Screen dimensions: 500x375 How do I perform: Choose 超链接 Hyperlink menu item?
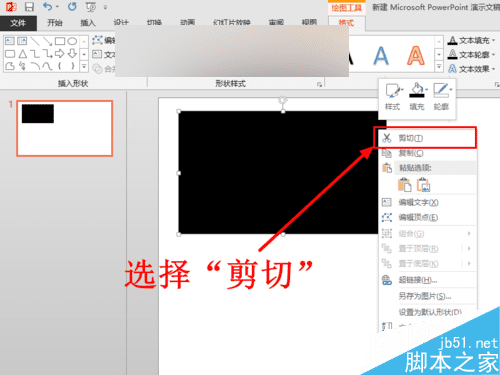(x=428, y=280)
